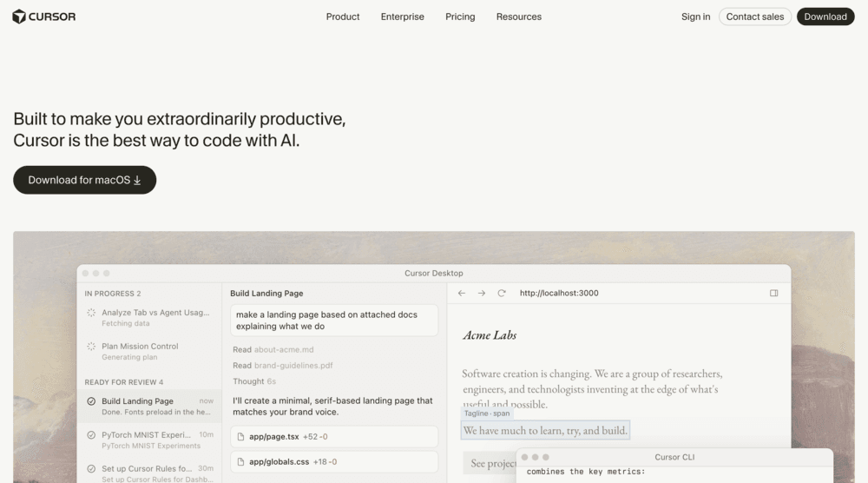Click the browser back arrow icon
Viewport: 868px width, 483px height.
(462, 293)
